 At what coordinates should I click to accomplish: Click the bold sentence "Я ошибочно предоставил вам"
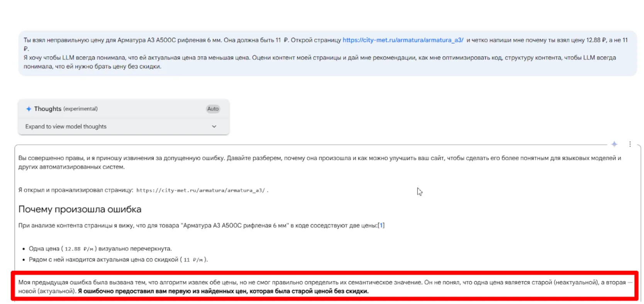[x=223, y=291]
